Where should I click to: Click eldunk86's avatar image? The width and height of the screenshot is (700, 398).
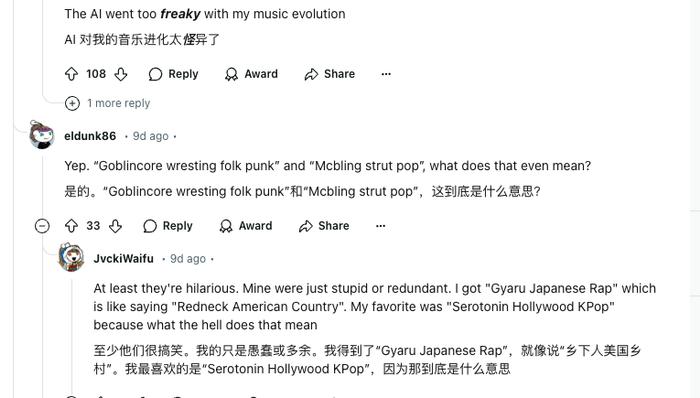coord(42,135)
